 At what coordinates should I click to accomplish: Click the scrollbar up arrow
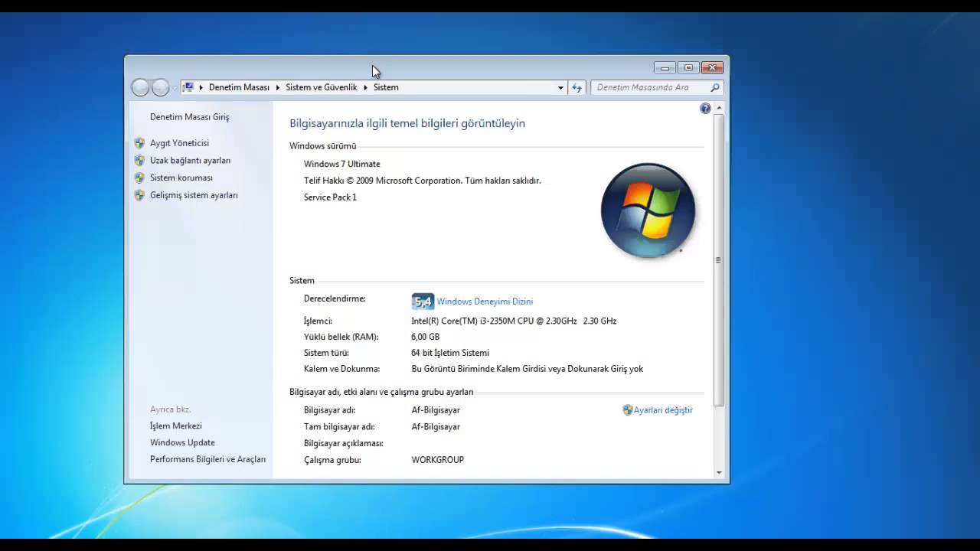click(719, 109)
